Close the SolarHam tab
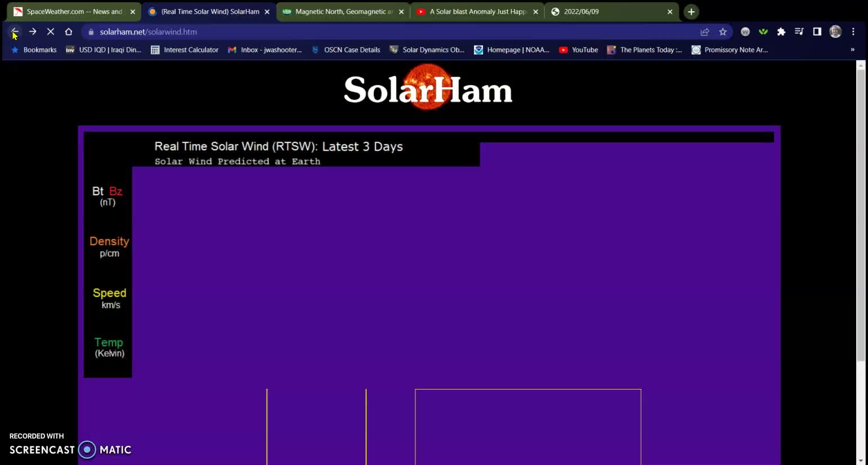This screenshot has width=868, height=465. coord(267,12)
